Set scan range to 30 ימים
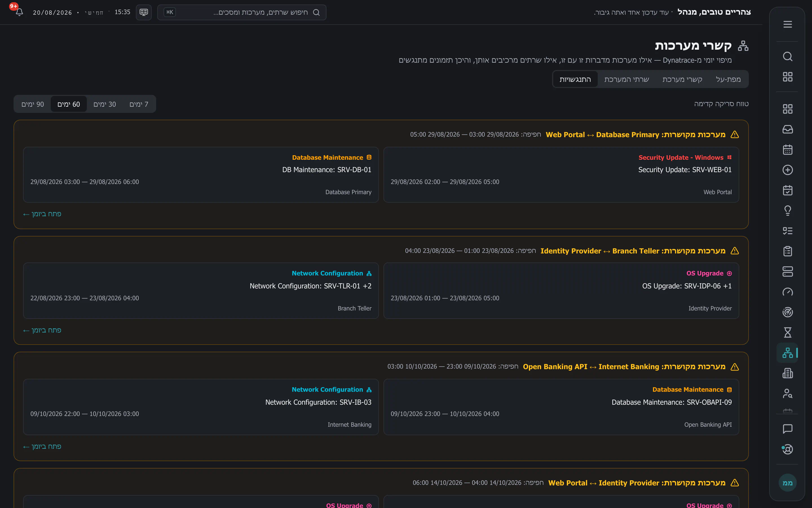812x508 pixels. tap(105, 104)
